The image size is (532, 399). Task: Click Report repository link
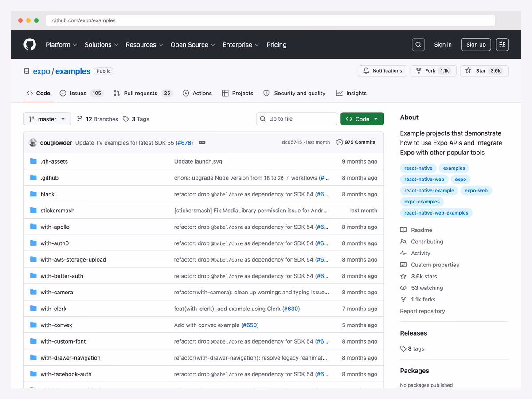tap(422, 311)
